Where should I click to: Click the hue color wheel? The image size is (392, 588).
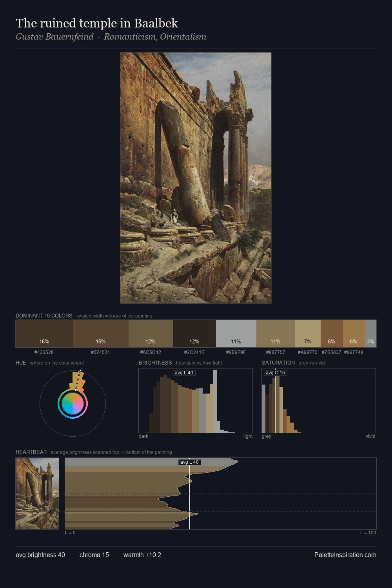[x=73, y=403]
